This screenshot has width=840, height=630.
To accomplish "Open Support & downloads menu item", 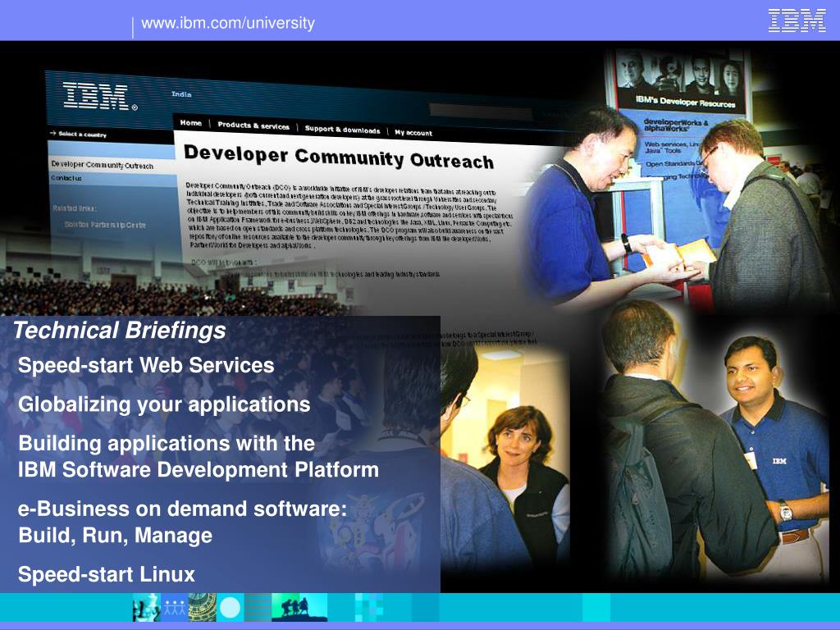I will [342, 129].
